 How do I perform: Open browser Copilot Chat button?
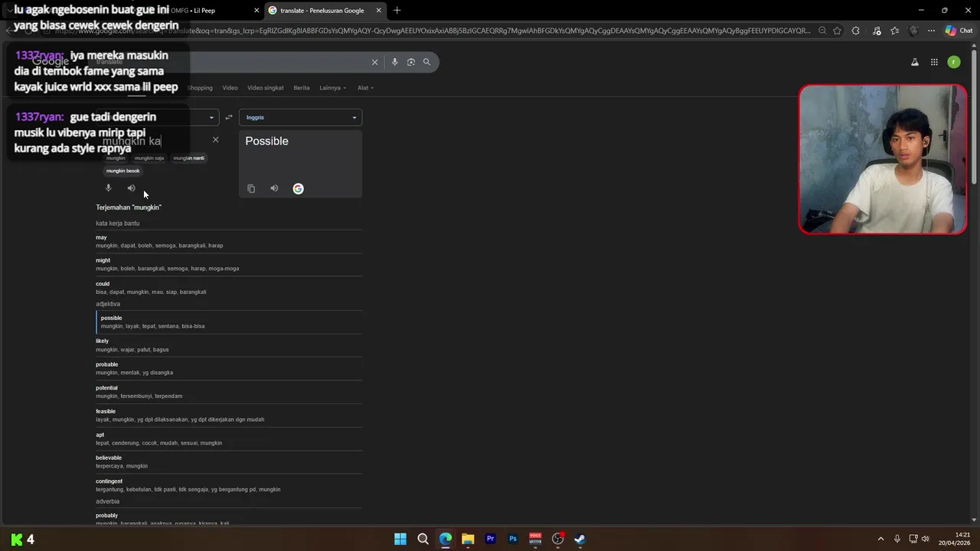coord(959,31)
